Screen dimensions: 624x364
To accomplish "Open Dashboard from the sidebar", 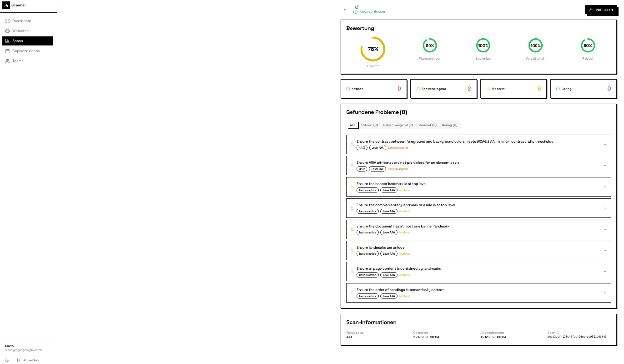I will click(x=22, y=21).
